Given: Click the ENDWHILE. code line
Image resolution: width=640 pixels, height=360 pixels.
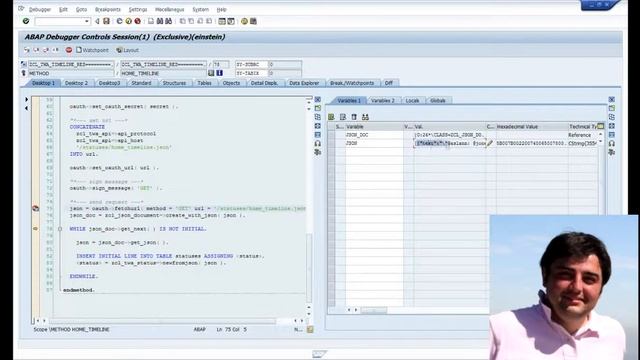Looking at the screenshot, I should coord(84,276).
